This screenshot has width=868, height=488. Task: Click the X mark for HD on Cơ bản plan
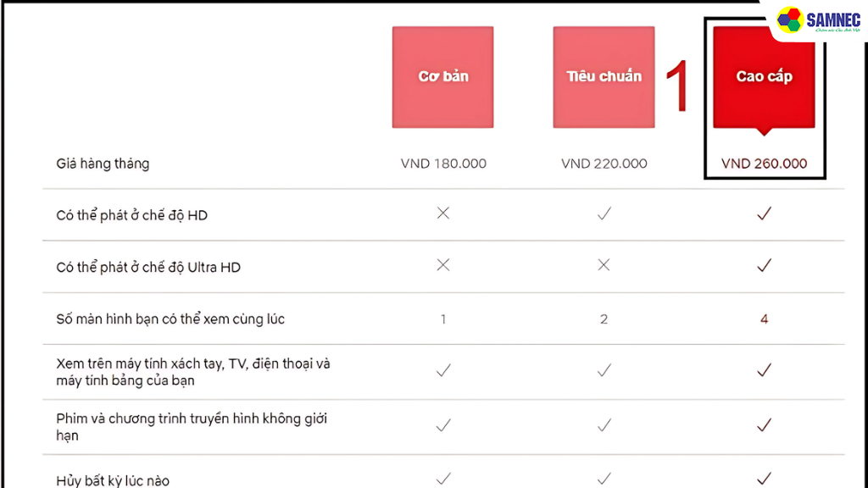(442, 214)
